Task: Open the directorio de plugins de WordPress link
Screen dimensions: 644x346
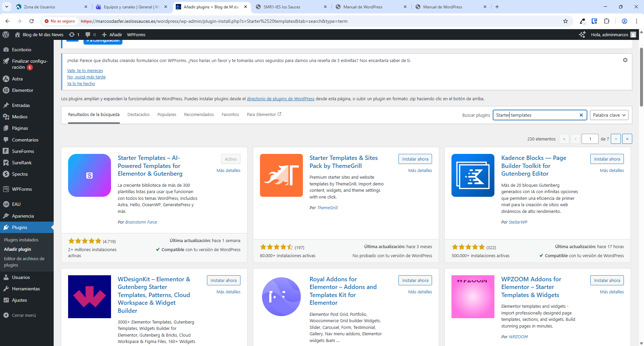Action: (280, 99)
